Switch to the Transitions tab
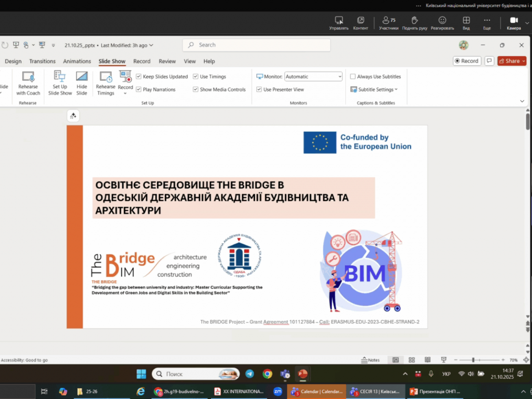Screen dimensions: 532x399 point(42,61)
